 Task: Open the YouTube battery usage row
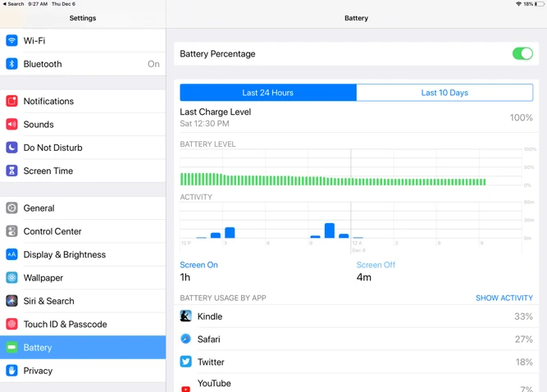(x=356, y=384)
